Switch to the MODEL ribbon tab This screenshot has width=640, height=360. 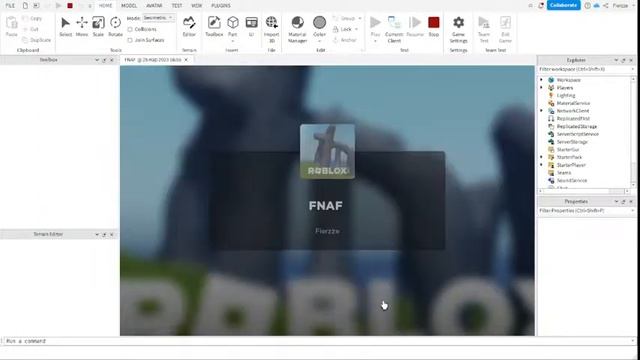coord(129,6)
